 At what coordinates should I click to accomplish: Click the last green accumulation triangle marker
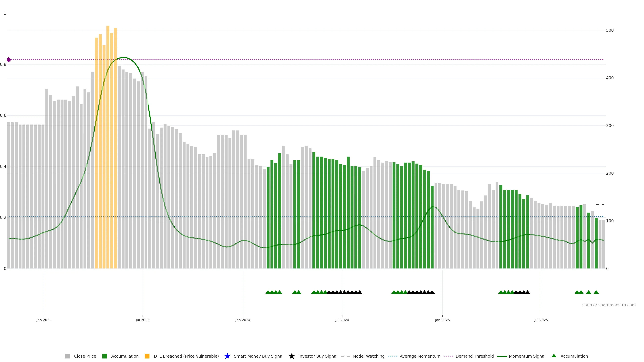tap(596, 292)
